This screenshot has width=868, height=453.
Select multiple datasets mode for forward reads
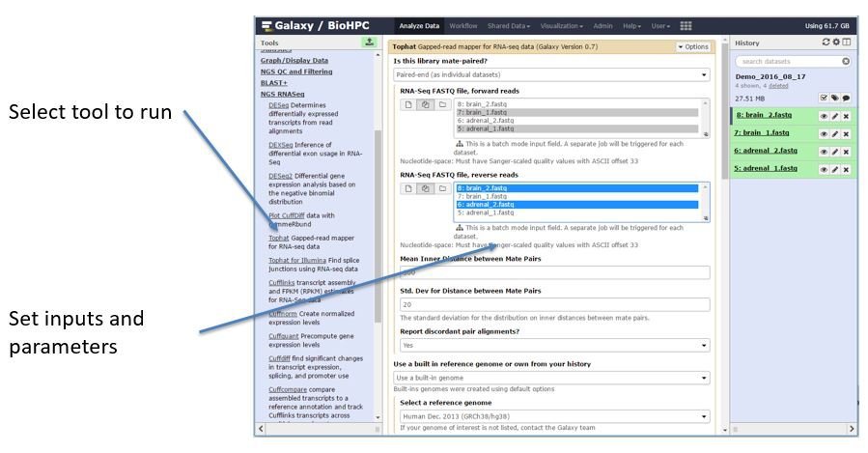click(x=425, y=104)
